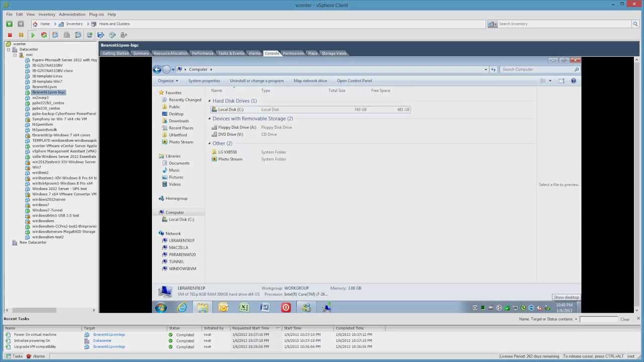644x362 pixels.
Task: Collapse Hard Disk Drives group
Action: point(210,101)
